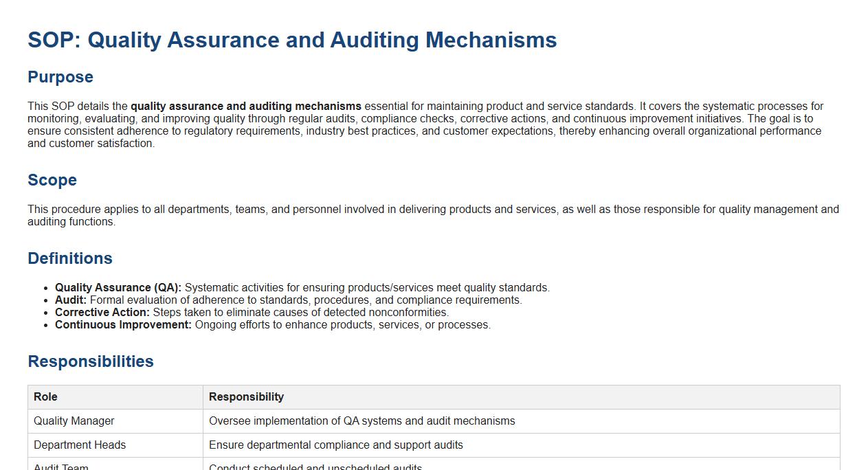This screenshot has width=868, height=470.
Task: Click the "Responsibility" table column header
Action: 246,397
